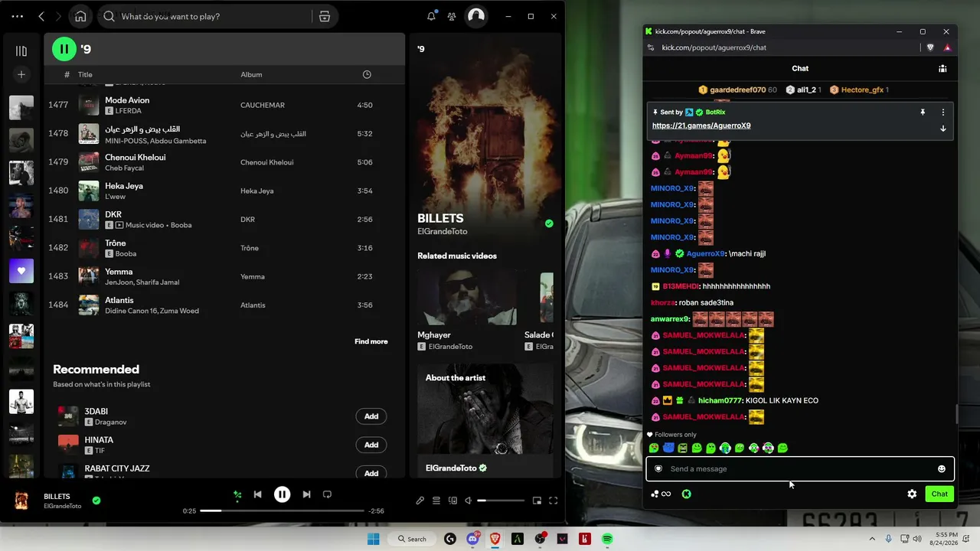Click username hicham0777 in chat

[720, 401]
